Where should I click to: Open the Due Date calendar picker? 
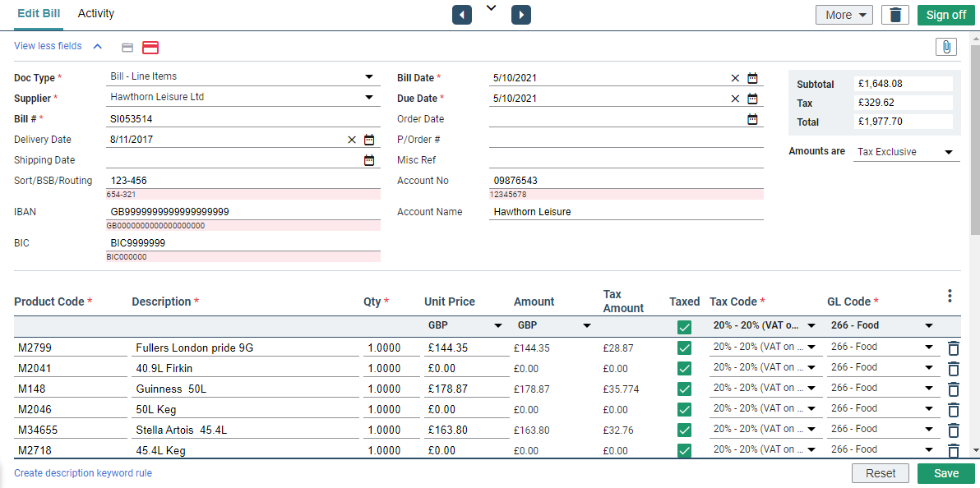pos(752,98)
